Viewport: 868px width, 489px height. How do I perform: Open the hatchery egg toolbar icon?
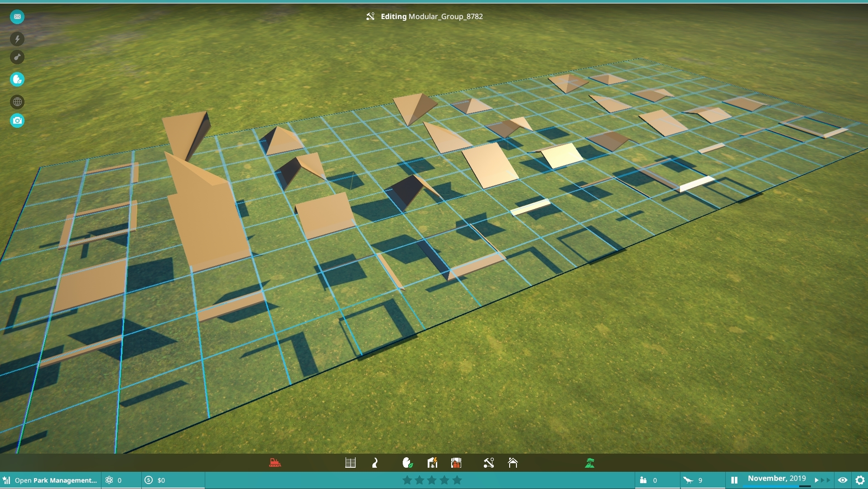coord(408,463)
